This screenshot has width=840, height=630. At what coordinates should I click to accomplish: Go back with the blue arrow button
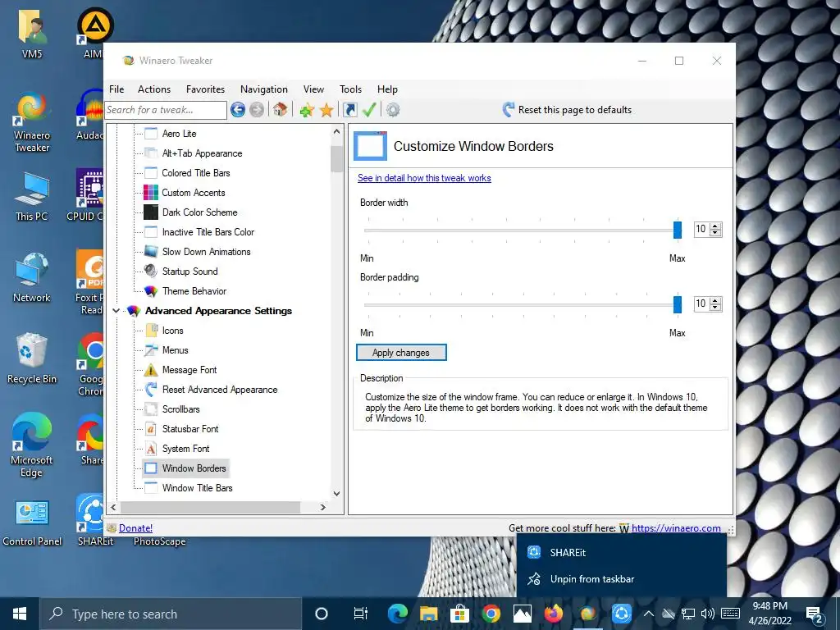[238, 110]
